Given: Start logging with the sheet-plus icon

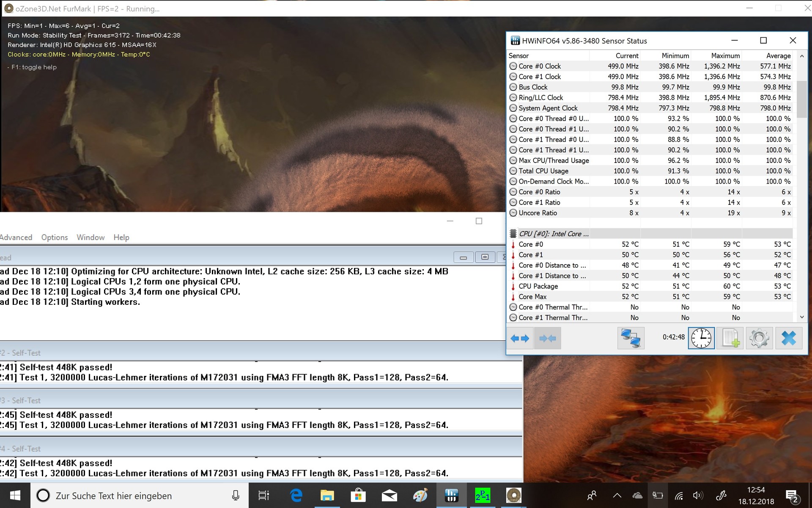Looking at the screenshot, I should tap(730, 338).
